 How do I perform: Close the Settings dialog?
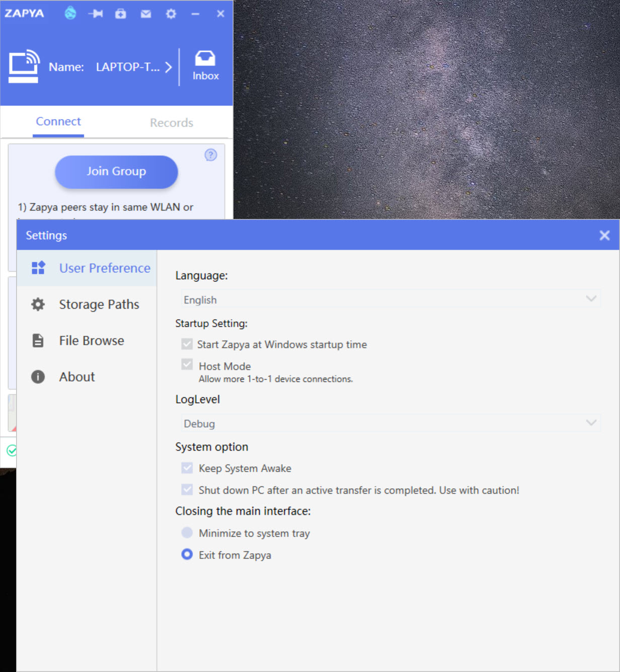604,236
